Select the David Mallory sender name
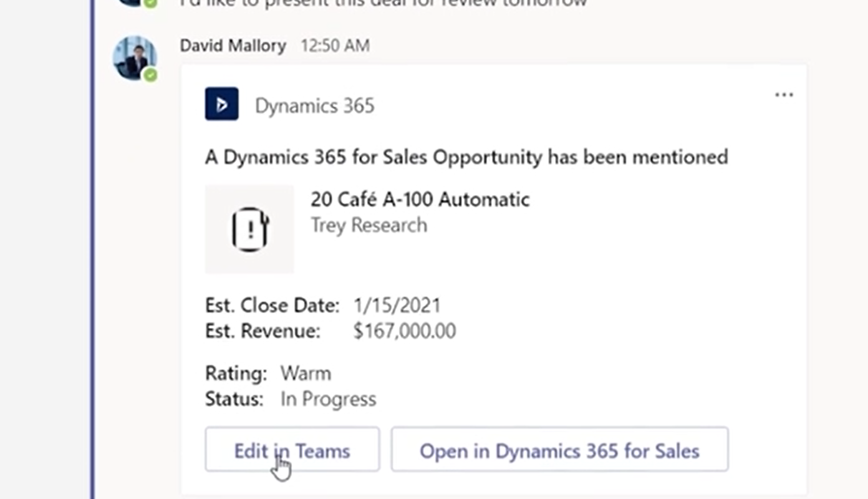The height and width of the screenshot is (499, 868). [x=233, y=46]
